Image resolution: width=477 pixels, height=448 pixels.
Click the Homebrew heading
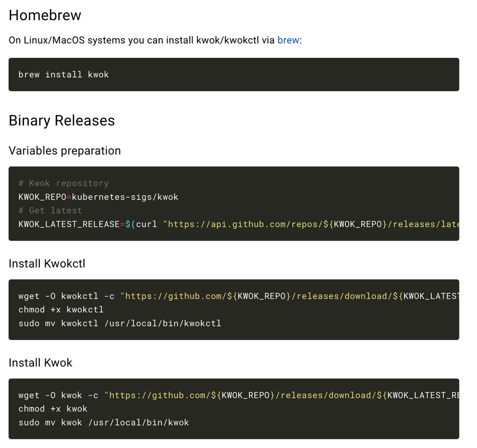click(x=45, y=15)
